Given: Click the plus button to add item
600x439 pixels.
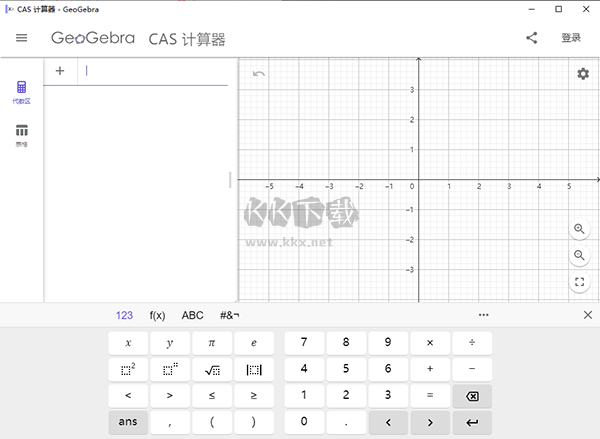Looking at the screenshot, I should (60, 71).
